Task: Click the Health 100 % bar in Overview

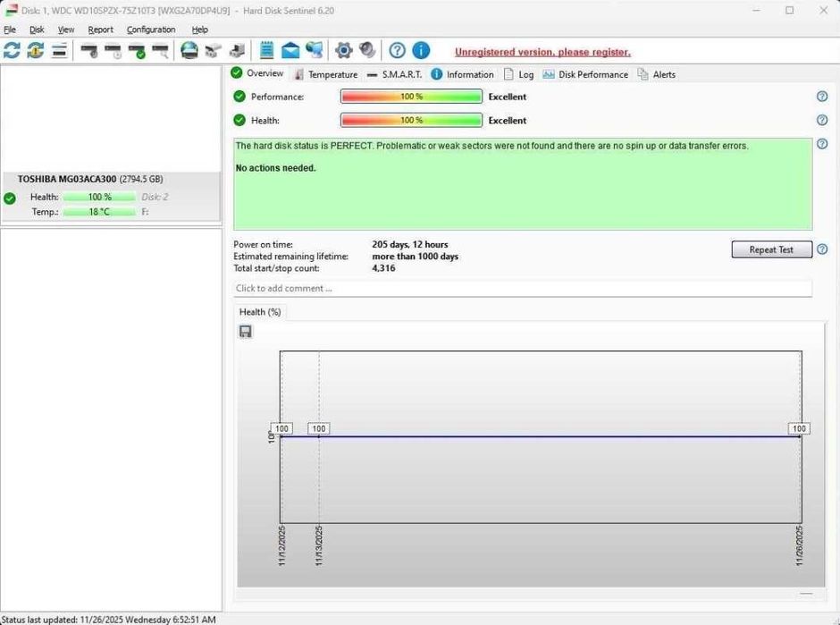Action: (411, 120)
